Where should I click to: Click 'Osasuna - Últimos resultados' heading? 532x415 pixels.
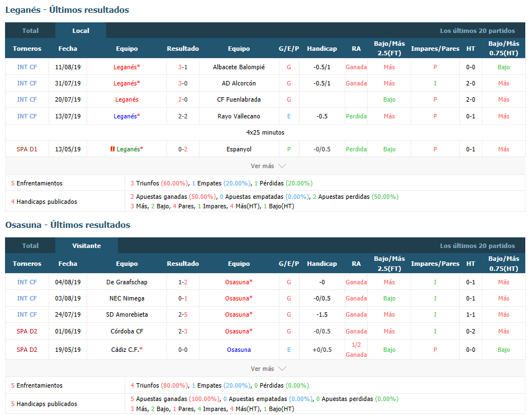click(x=68, y=225)
